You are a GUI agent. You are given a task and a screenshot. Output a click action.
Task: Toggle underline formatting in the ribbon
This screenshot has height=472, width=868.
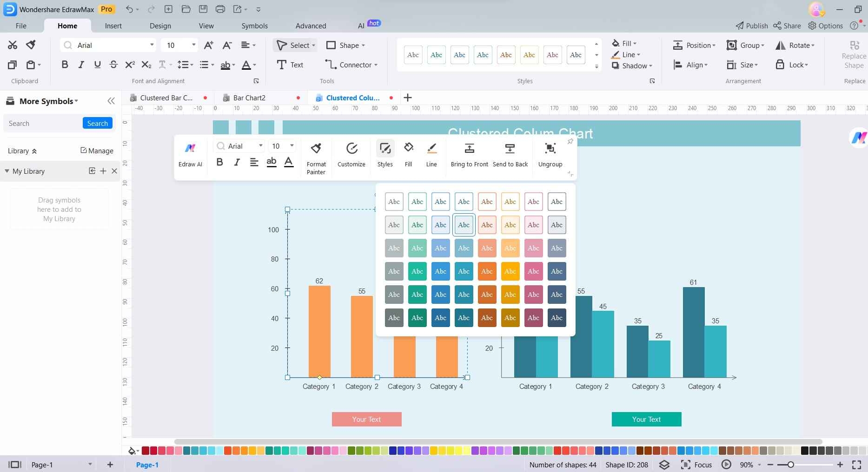(97, 65)
